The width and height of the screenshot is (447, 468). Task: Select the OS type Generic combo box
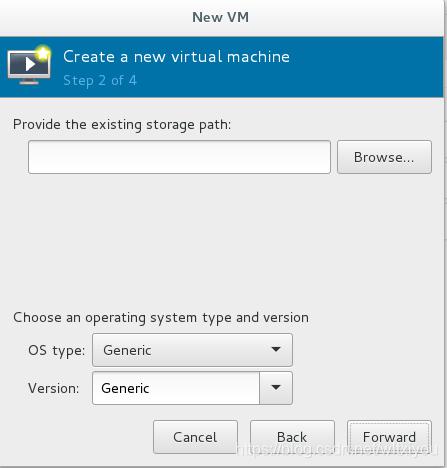(192, 350)
